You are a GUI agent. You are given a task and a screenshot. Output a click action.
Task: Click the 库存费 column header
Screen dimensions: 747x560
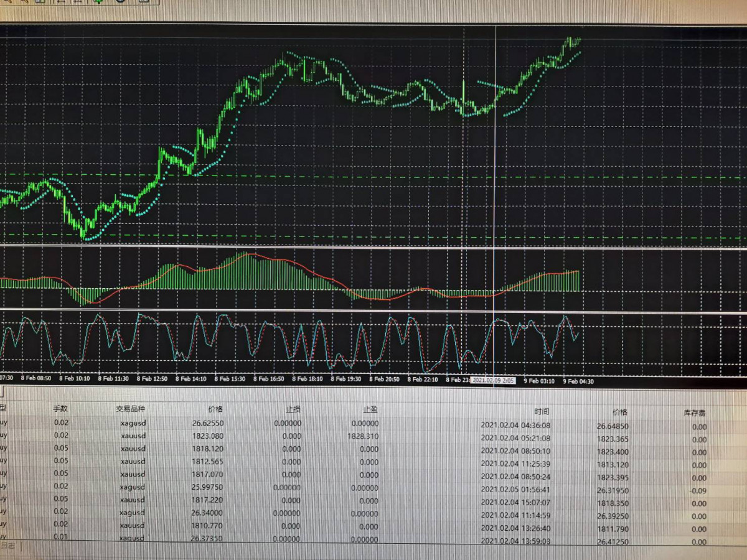(x=694, y=413)
